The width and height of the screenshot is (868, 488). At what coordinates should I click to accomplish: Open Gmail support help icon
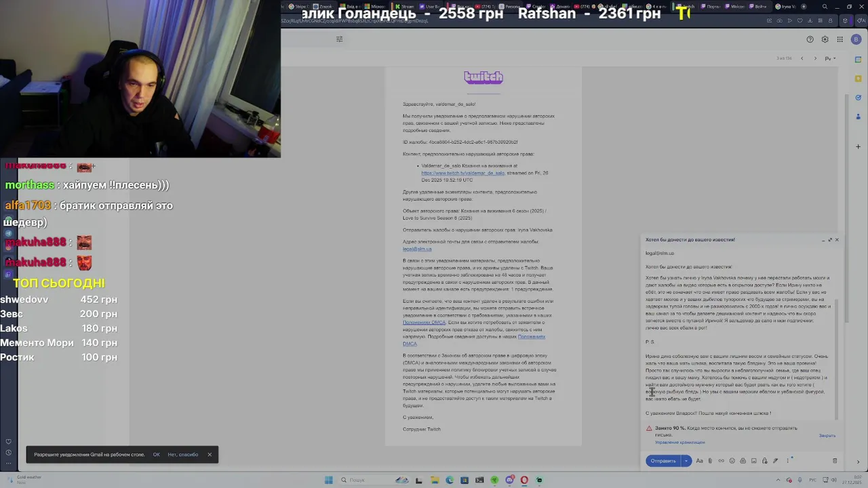(810, 39)
